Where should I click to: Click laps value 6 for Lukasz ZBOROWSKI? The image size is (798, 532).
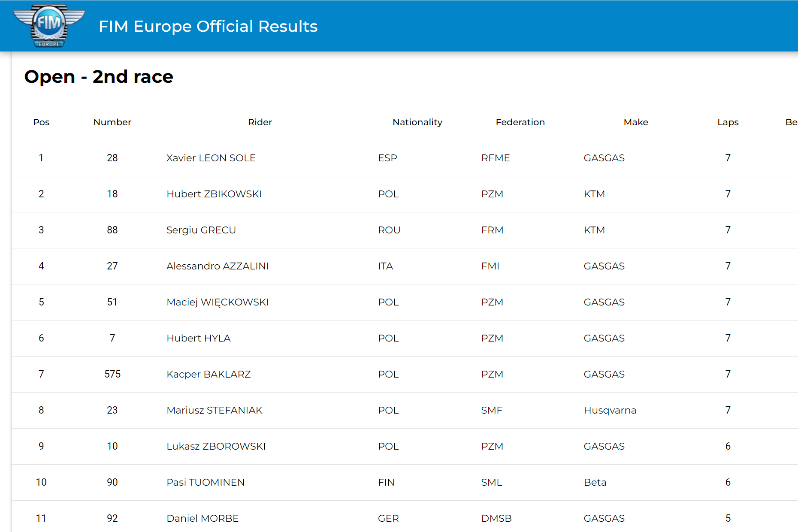tap(728, 446)
